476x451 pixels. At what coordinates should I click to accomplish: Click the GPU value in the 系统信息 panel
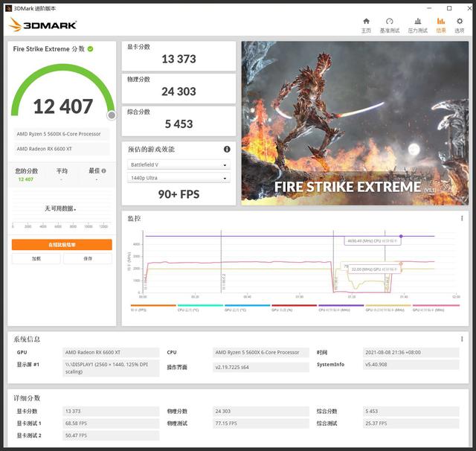pos(111,352)
